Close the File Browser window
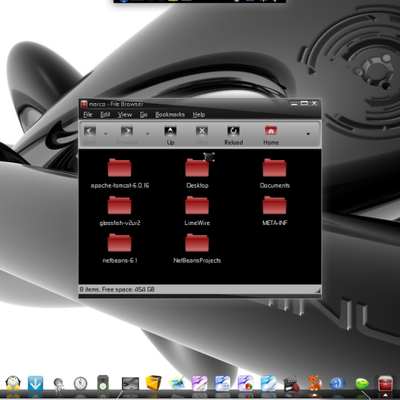 314,104
